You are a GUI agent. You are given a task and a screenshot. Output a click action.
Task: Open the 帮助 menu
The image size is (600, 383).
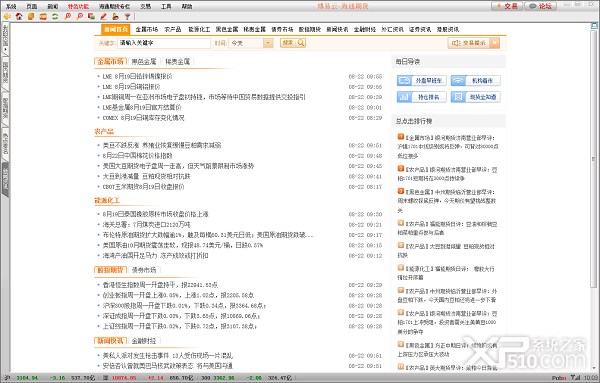click(187, 7)
